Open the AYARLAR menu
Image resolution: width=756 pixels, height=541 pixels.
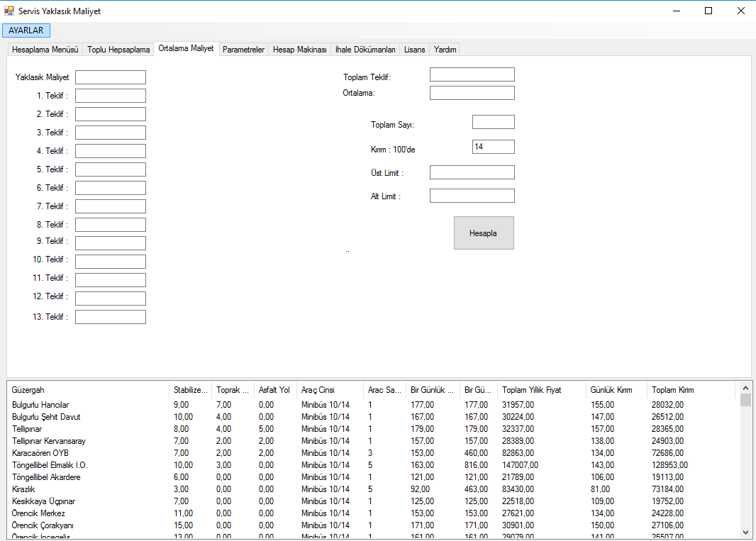(26, 30)
